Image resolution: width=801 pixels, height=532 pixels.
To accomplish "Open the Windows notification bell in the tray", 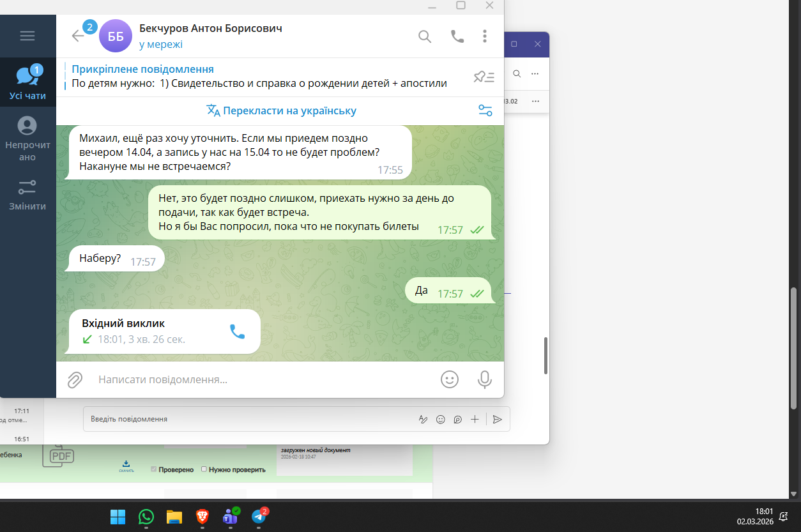I will pos(783,517).
